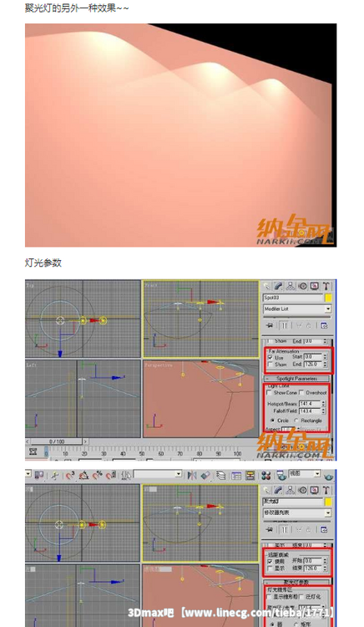The image size is (364, 627).
Task: Check the 显示 checkbox beside 结束 field
Action: pos(270,568)
